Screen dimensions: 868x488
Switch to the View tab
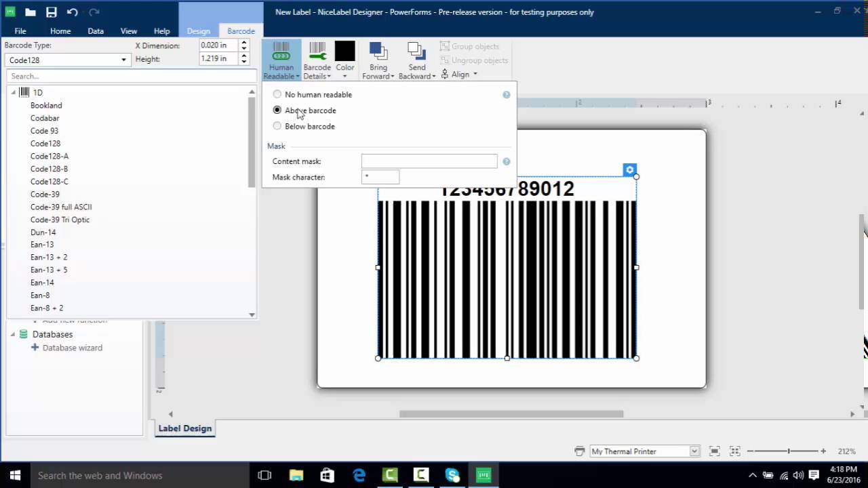[x=129, y=31]
